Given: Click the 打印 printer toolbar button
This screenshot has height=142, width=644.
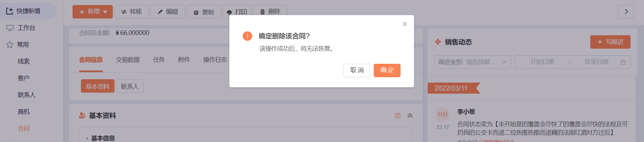Looking at the screenshot, I should click(237, 12).
